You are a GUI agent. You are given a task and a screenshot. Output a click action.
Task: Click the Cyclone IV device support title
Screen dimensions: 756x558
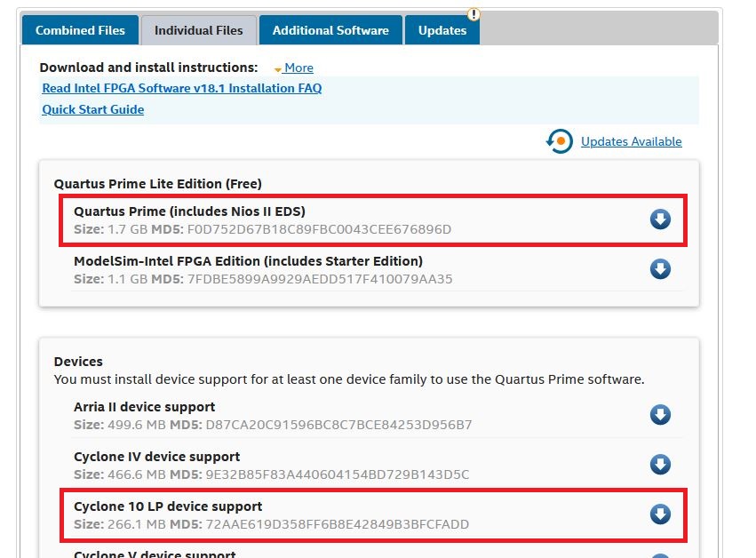156,457
